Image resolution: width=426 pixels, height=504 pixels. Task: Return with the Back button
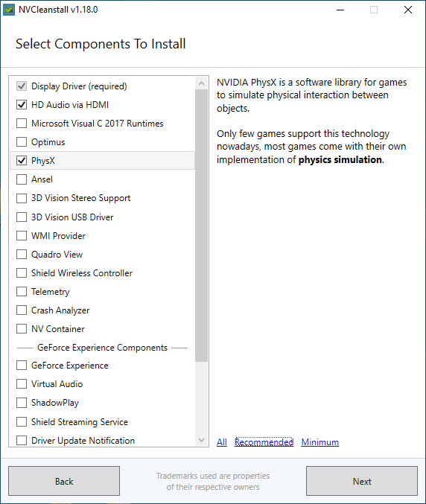click(x=64, y=481)
